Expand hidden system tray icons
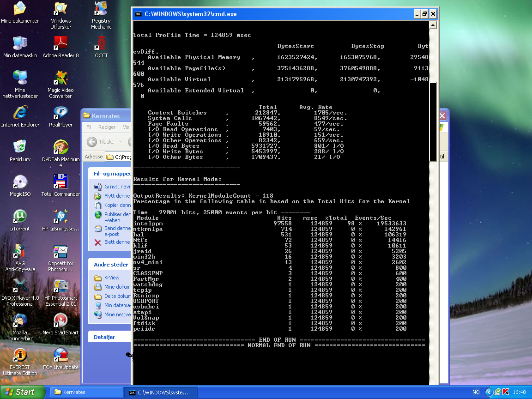The width and height of the screenshot is (532, 399). pos(490,392)
